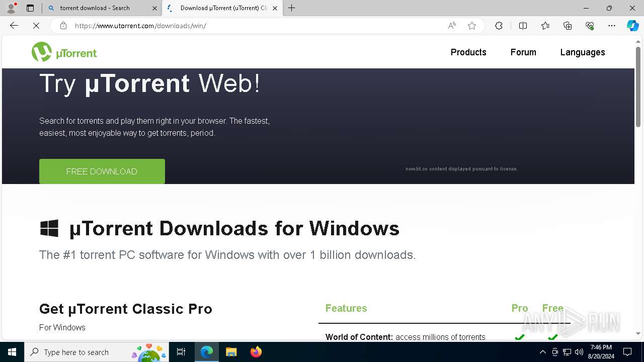Click the FREE DOWNLOAD button

click(102, 171)
